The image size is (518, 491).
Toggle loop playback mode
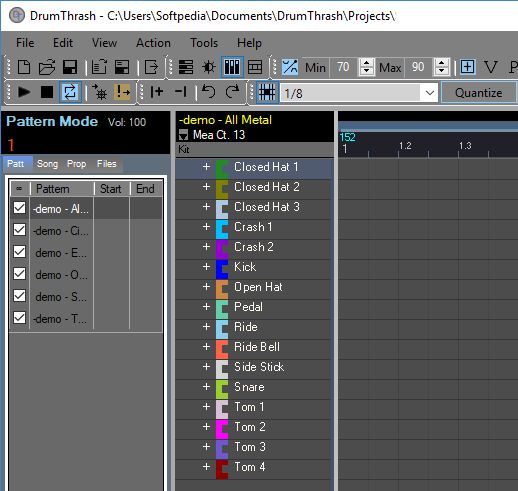click(70, 92)
